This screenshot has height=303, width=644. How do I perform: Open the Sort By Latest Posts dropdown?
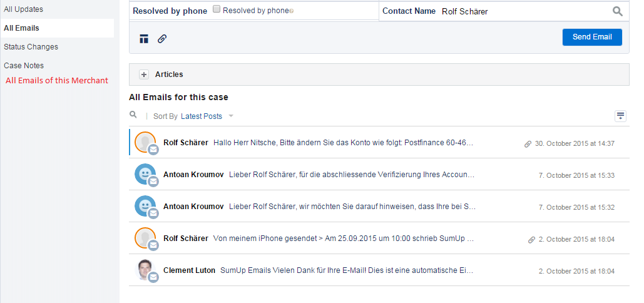pyautogui.click(x=201, y=116)
